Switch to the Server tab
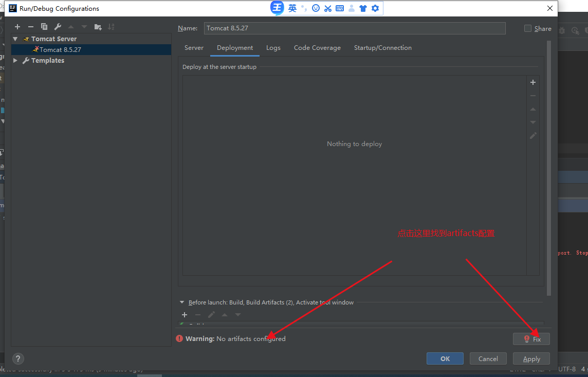 point(194,48)
